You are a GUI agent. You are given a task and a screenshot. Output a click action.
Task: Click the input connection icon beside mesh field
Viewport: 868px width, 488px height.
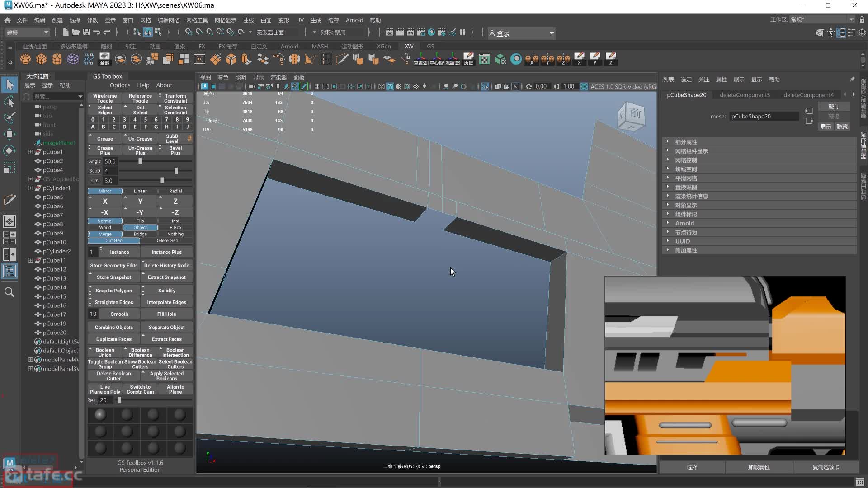tap(809, 111)
